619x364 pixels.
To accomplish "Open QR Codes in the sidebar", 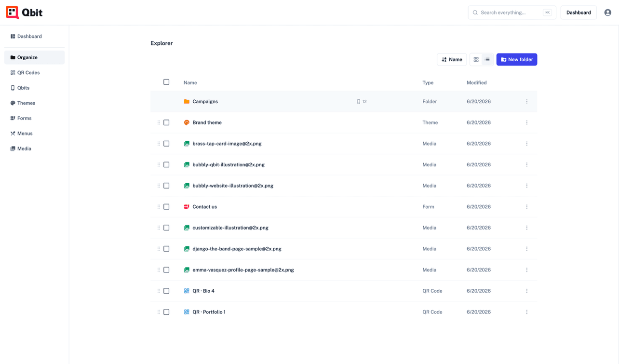I will [34, 73].
